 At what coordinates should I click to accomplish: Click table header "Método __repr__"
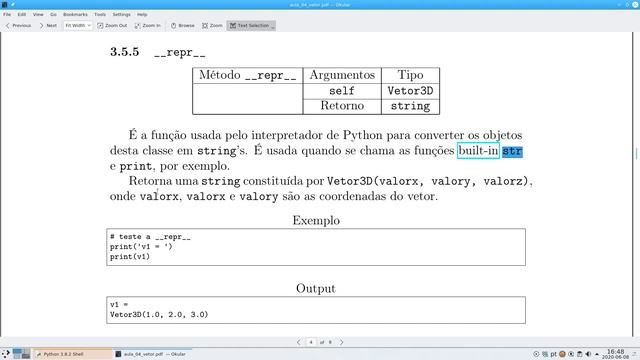tap(247, 76)
